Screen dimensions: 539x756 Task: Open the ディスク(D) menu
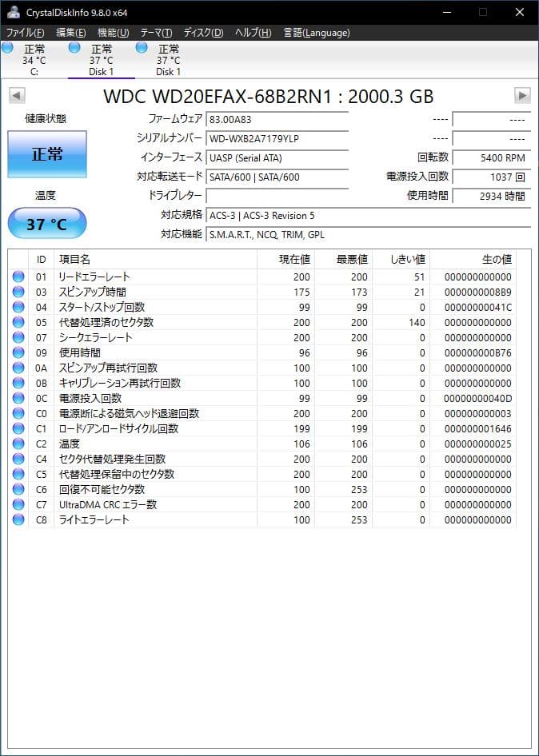pyautogui.click(x=204, y=33)
